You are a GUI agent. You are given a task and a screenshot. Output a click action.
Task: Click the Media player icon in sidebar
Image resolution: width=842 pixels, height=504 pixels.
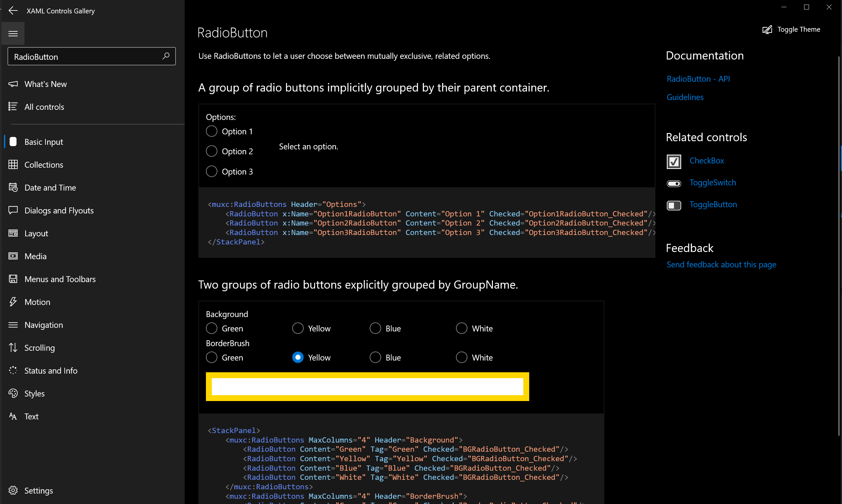tap(13, 256)
